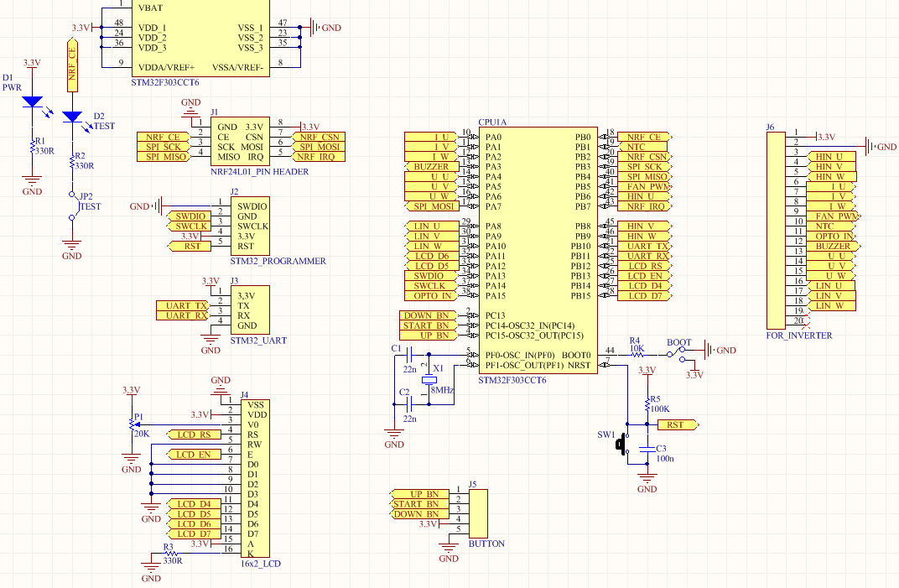Select the UART_RX port at J3

tap(183, 315)
